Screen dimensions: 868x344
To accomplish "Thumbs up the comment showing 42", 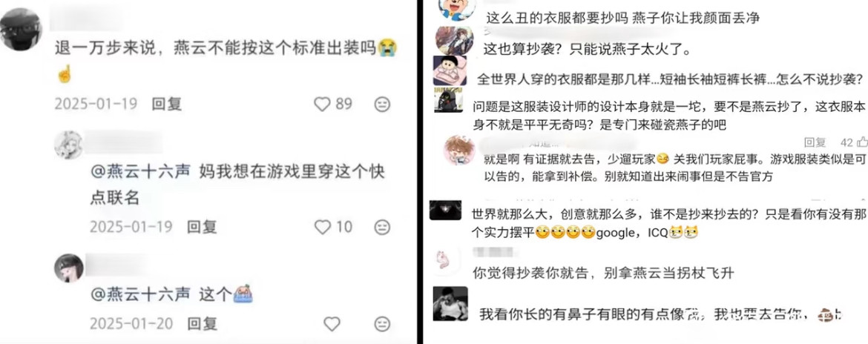I will (862, 142).
